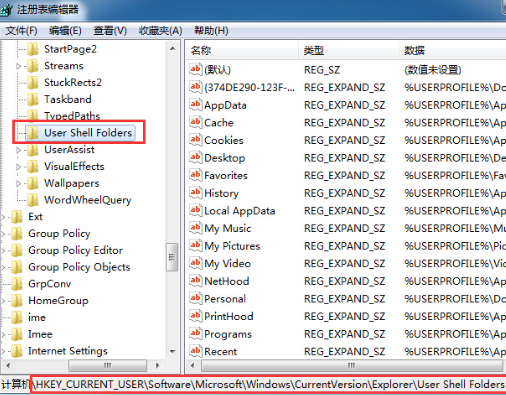Expand the Streams tree node
Image resolution: width=506 pixels, height=395 pixels.
pyautogui.click(x=18, y=66)
